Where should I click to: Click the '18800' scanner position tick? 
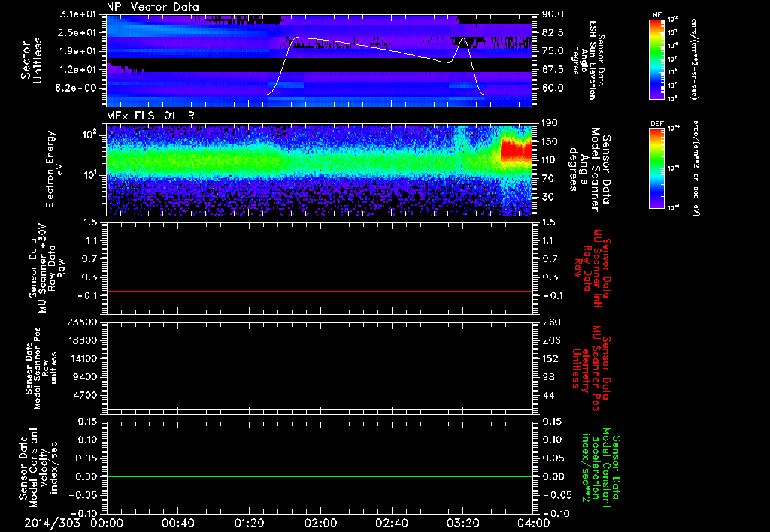(x=82, y=340)
